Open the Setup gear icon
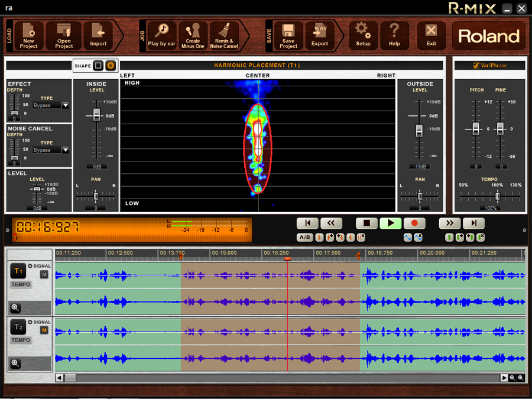 coord(363,35)
